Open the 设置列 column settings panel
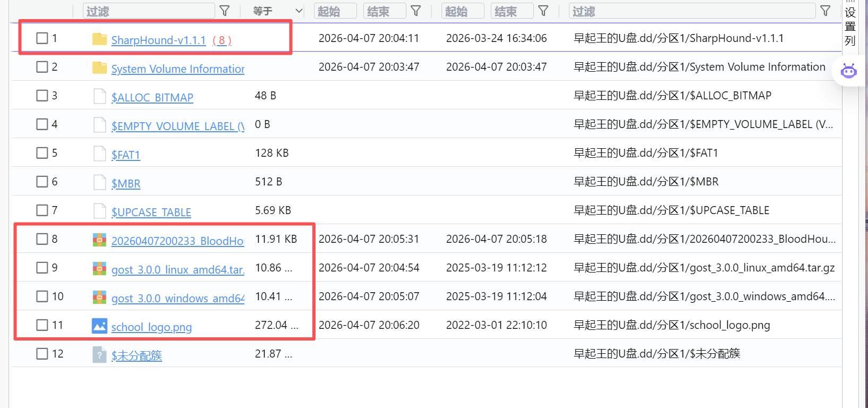The height and width of the screenshot is (408, 868). [850, 27]
